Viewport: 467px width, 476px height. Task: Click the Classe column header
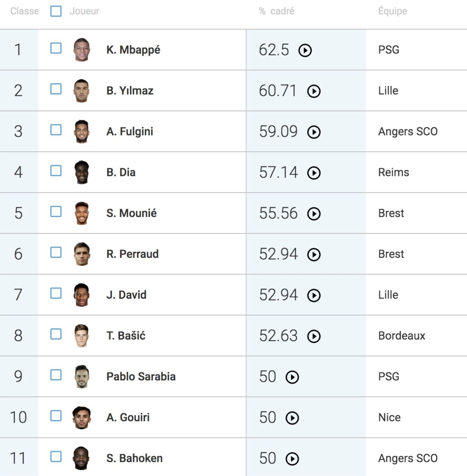(24, 11)
